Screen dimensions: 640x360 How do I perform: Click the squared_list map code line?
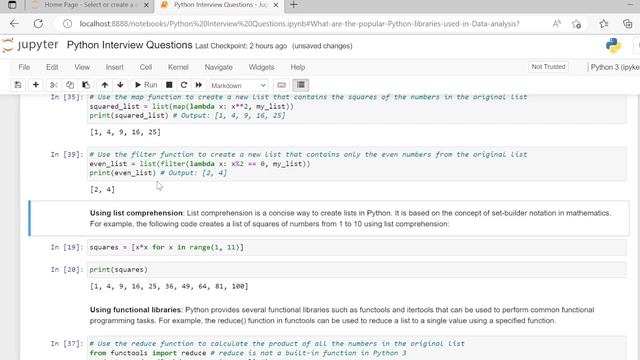point(191,107)
